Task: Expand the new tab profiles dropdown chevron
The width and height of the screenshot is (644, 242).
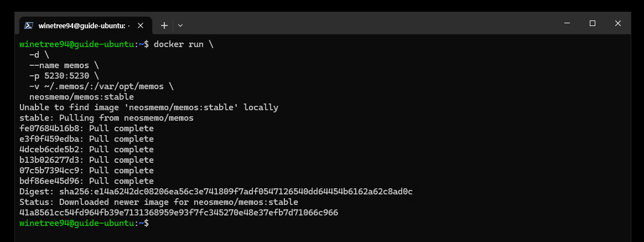Action: [x=180, y=25]
